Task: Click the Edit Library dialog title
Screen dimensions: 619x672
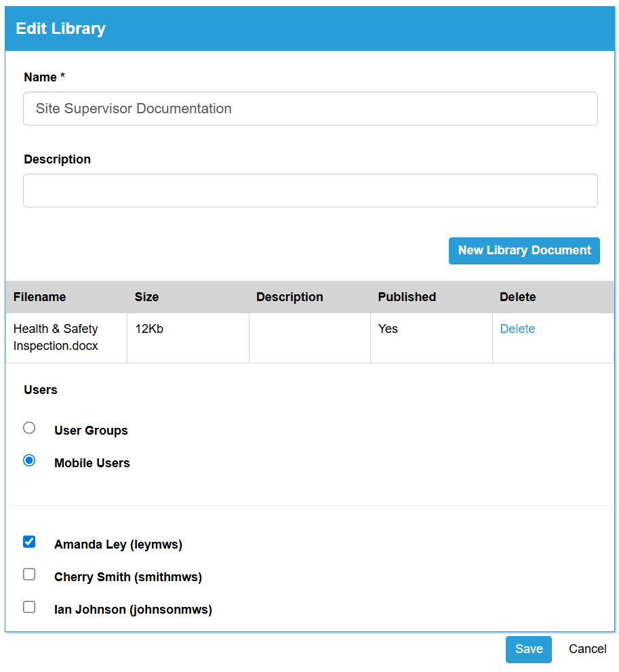Action: [x=61, y=28]
